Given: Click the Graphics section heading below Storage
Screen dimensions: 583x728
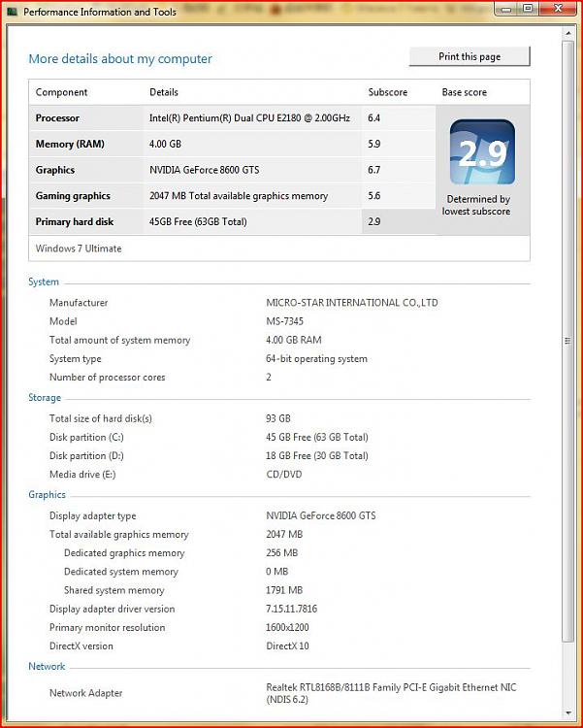Looking at the screenshot, I should click(x=47, y=494).
